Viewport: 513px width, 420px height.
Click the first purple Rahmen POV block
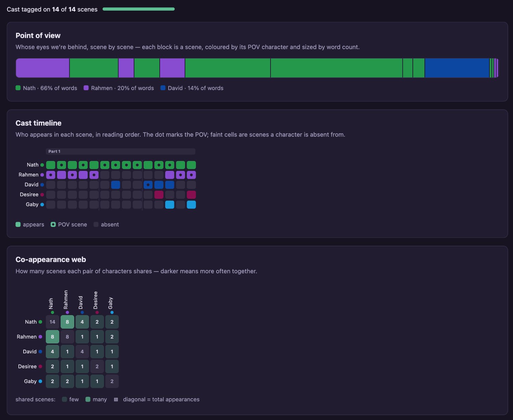43,68
